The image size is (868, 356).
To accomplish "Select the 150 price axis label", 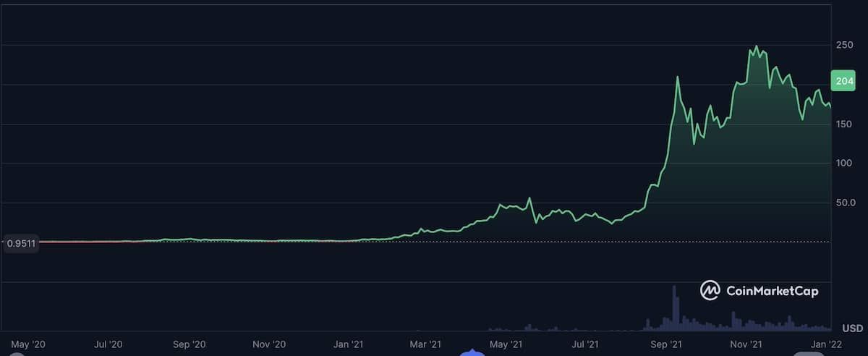I will [x=845, y=124].
